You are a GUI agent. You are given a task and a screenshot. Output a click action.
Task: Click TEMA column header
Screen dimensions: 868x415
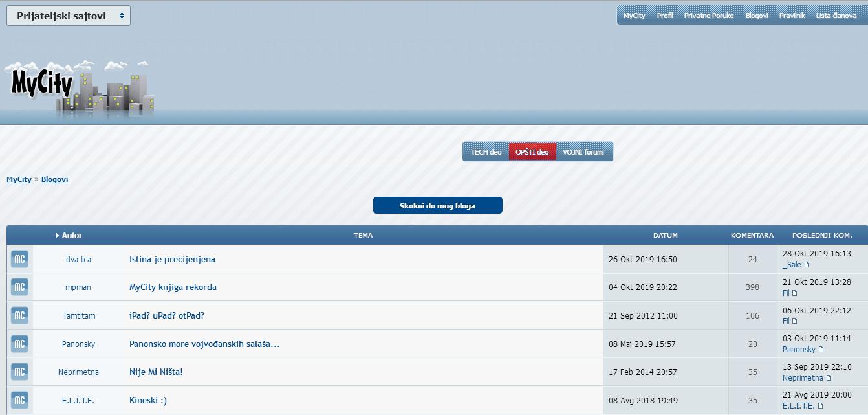point(363,236)
